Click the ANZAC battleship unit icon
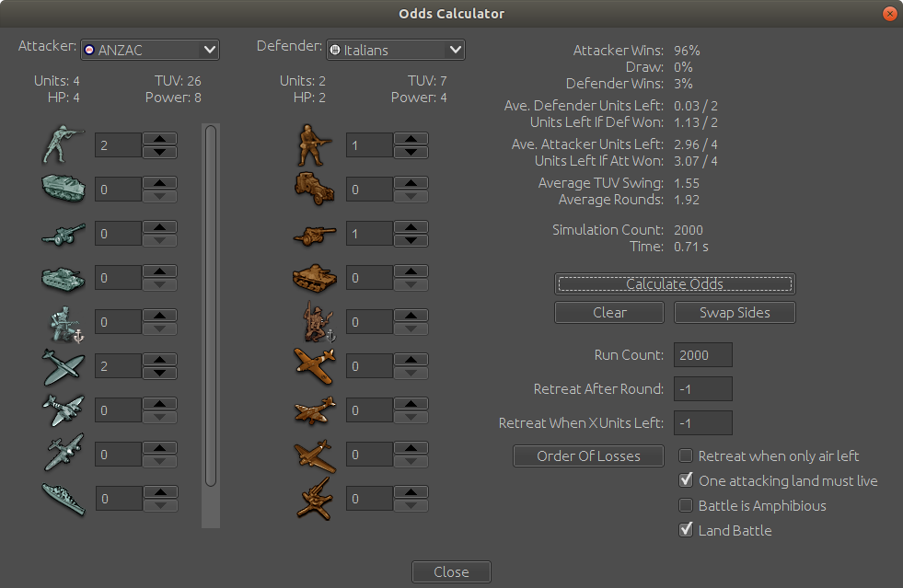This screenshot has width=903, height=588. 63,499
